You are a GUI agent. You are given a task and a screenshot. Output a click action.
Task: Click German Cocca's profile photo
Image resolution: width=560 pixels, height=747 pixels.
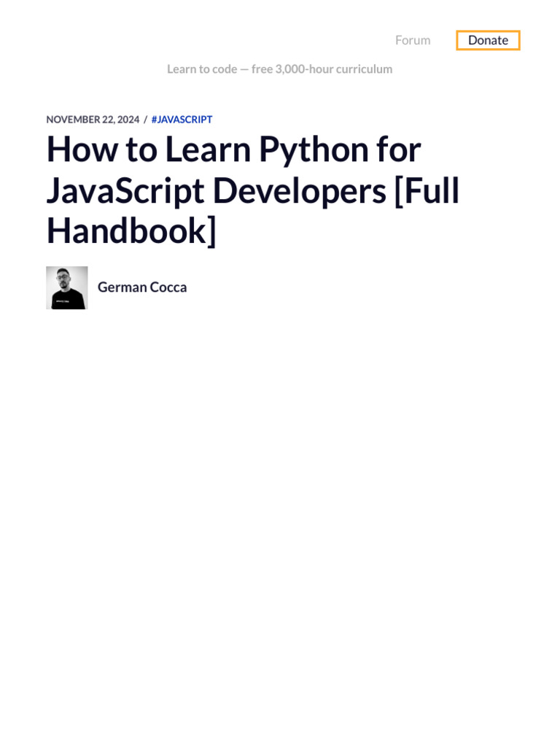tap(66, 287)
